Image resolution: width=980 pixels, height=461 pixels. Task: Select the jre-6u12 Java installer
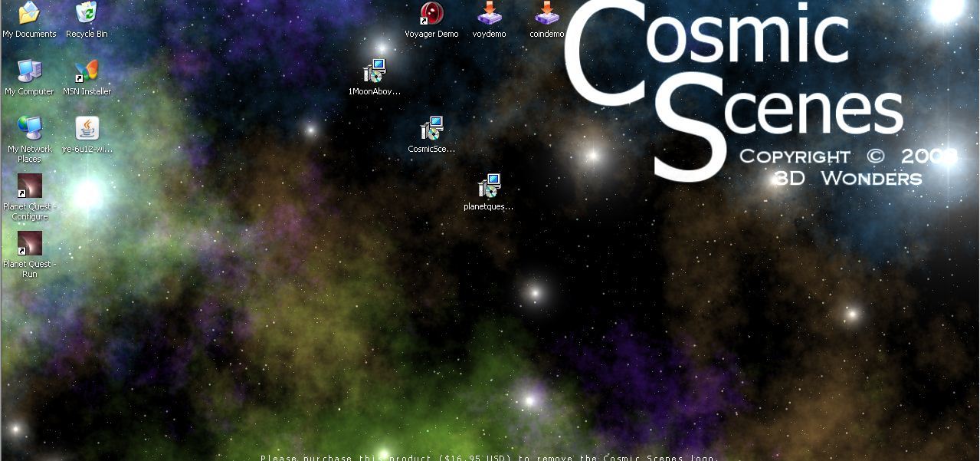(86, 128)
